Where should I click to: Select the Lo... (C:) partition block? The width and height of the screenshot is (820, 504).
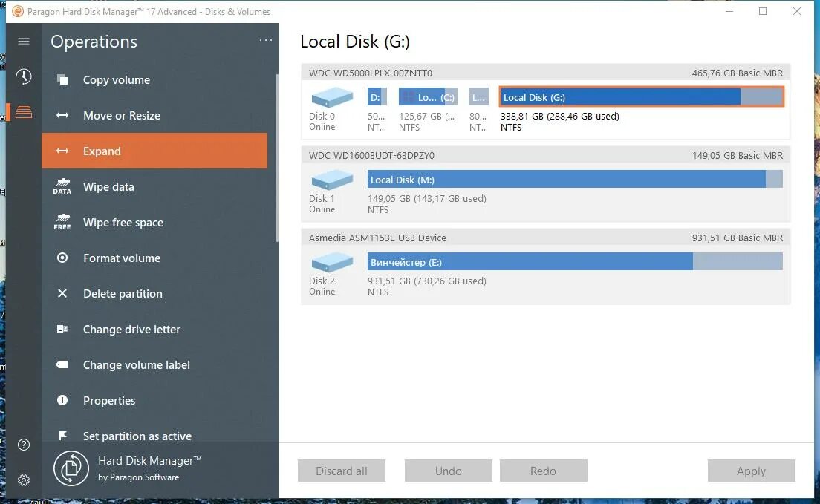tap(428, 96)
